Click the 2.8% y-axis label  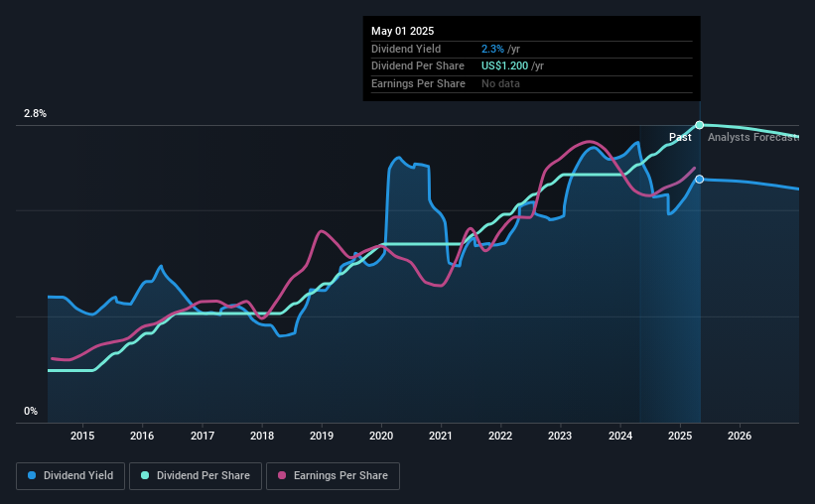(35, 114)
